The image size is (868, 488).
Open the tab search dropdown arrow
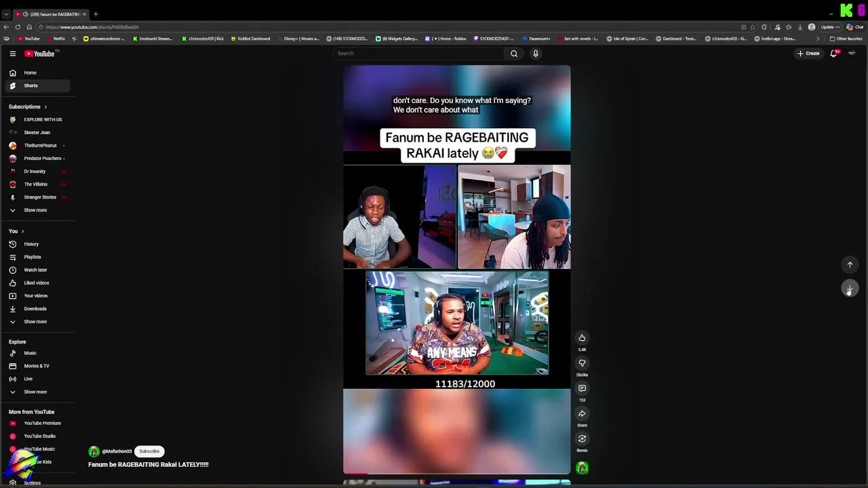click(6, 14)
